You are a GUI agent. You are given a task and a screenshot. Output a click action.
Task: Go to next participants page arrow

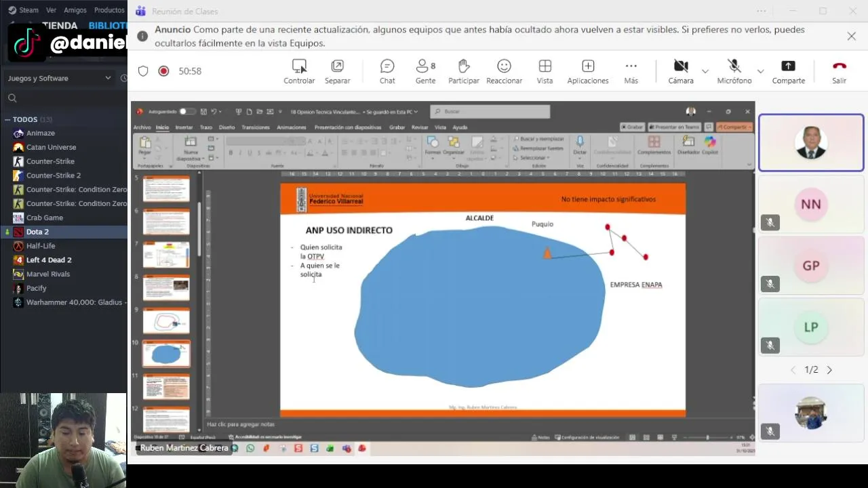(829, 370)
